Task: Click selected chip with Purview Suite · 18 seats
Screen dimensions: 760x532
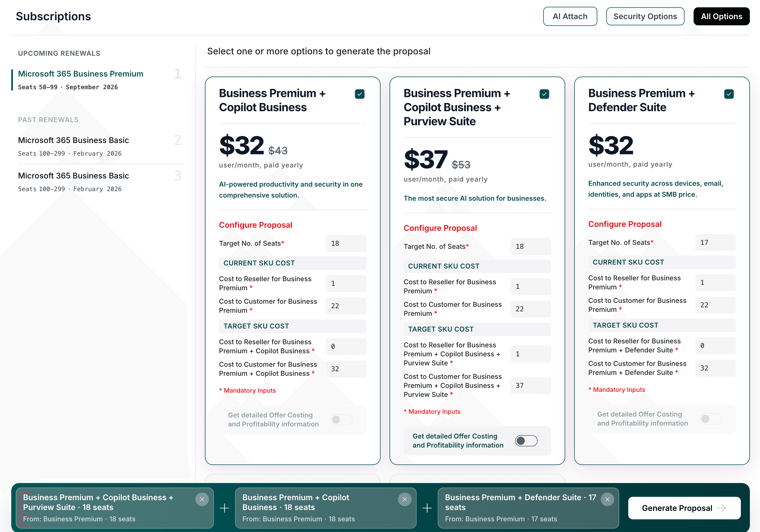Action: 115,508
